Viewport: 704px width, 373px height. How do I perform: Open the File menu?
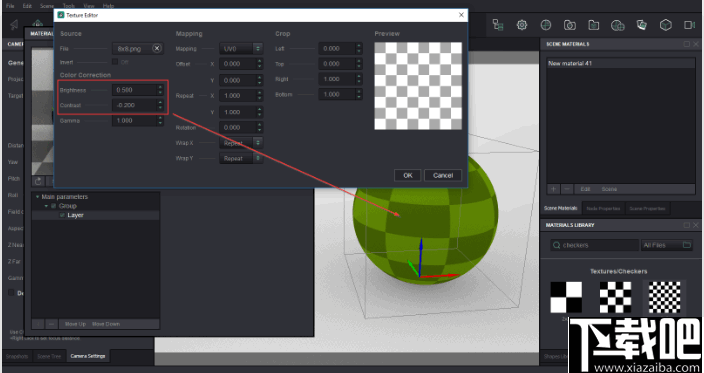coord(10,6)
